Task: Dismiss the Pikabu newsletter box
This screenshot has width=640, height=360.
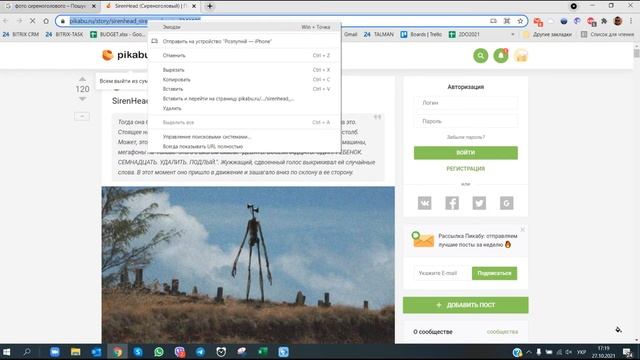Action: tap(522, 230)
